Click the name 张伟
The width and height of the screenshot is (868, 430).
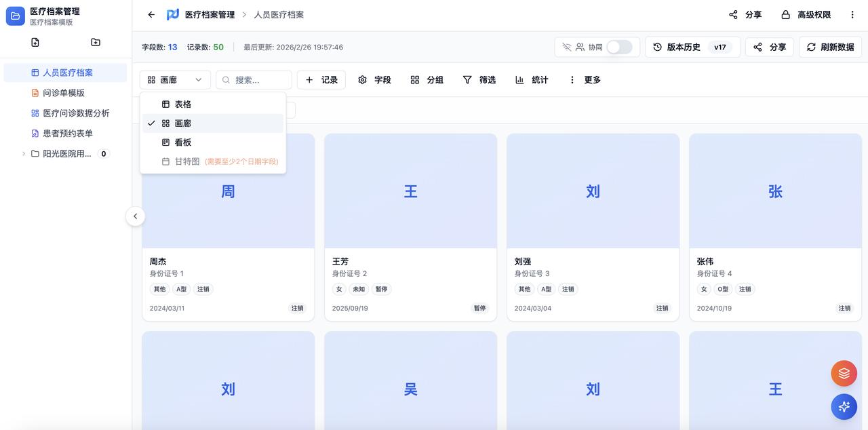705,261
